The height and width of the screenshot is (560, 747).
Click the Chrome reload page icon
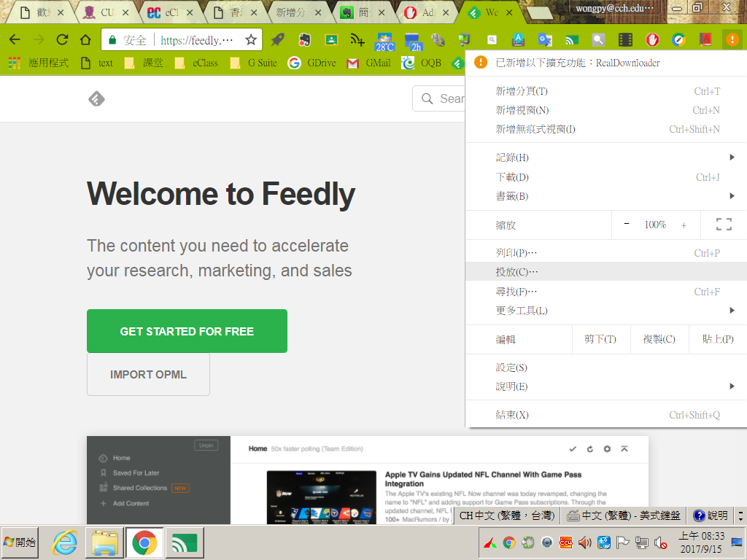[62, 40]
